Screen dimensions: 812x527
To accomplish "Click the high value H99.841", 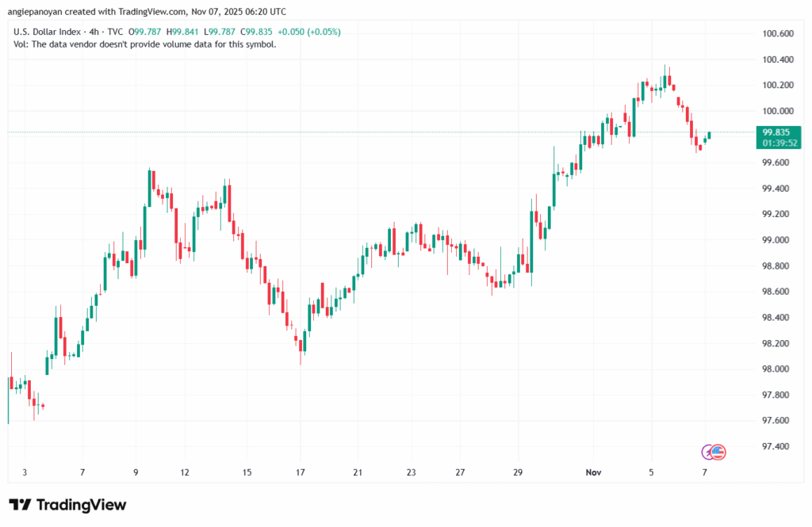I will coord(182,32).
